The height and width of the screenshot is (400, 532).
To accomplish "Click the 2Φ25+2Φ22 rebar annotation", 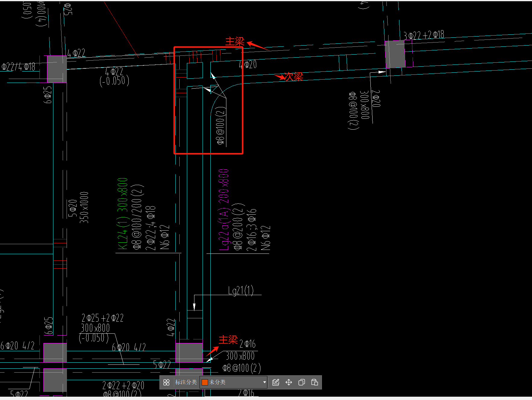I will coord(102,318).
